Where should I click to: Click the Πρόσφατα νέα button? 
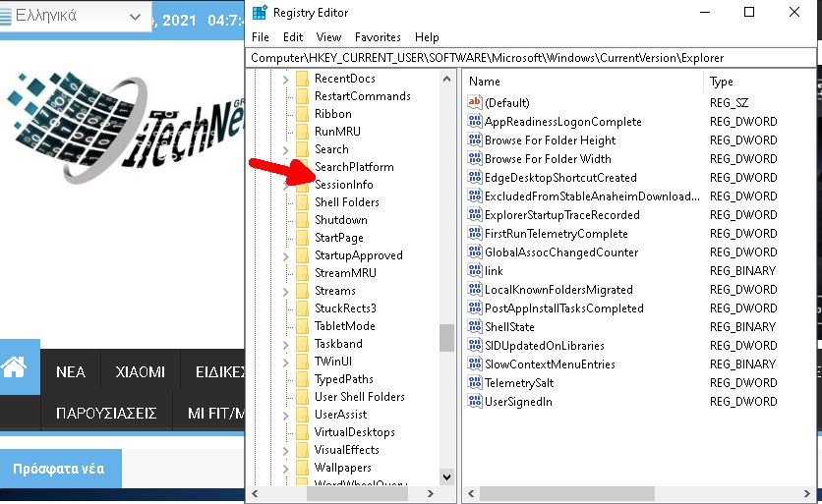click(x=59, y=469)
